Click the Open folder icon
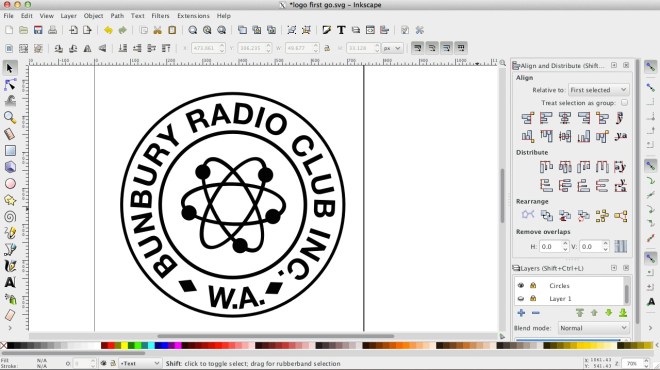Image resolution: width=660 pixels, height=370 pixels. pos(24,30)
